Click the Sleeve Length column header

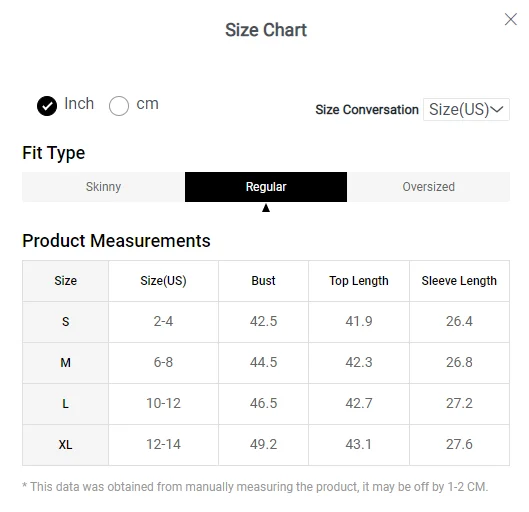point(459,281)
